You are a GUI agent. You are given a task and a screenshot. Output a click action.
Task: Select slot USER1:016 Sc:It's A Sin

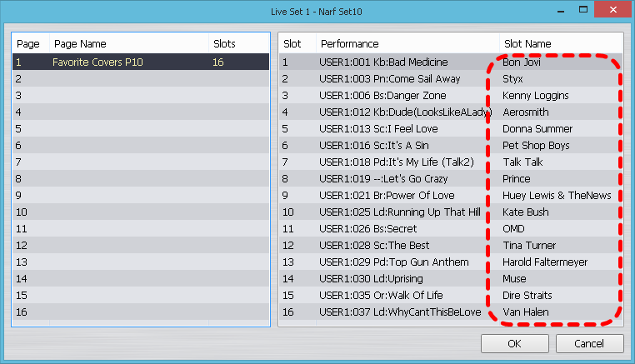pos(451,145)
